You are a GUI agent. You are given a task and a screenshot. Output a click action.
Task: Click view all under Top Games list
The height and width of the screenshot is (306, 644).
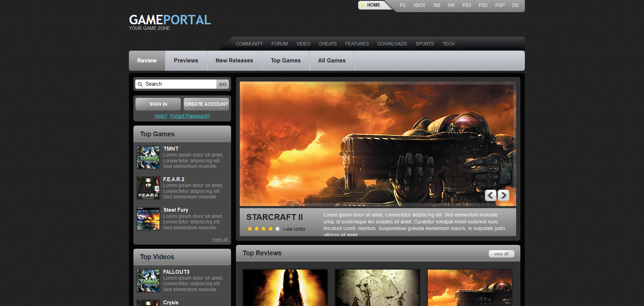220,239
